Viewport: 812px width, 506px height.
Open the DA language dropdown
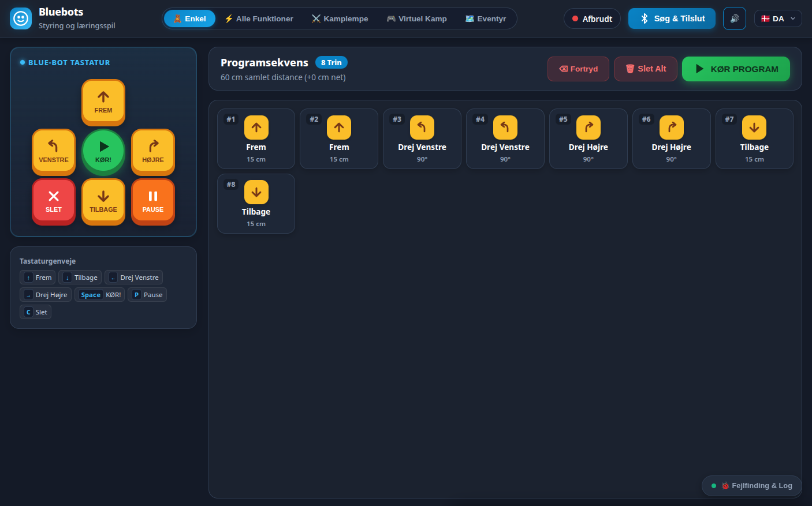[x=778, y=18]
